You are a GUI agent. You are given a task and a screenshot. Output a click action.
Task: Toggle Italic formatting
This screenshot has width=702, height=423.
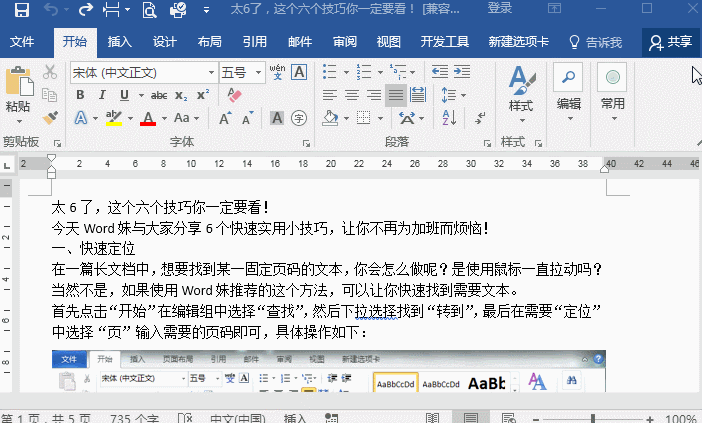(102, 95)
